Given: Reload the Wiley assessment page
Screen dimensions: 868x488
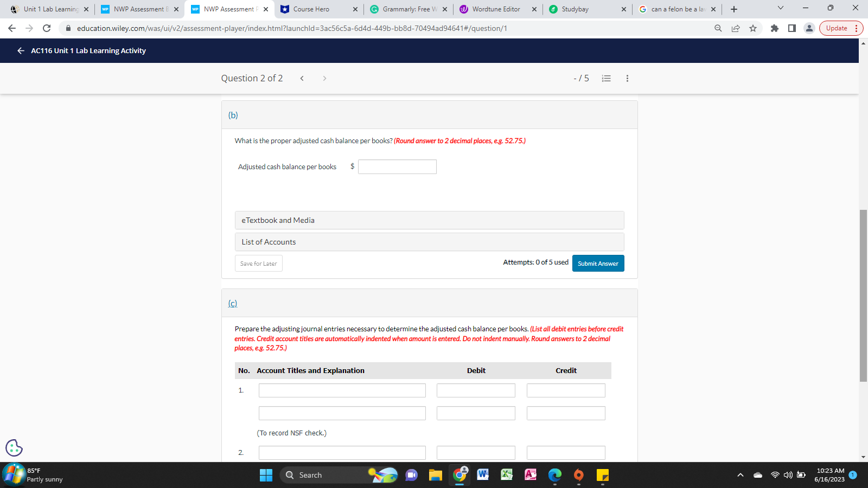Looking at the screenshot, I should point(47,28).
